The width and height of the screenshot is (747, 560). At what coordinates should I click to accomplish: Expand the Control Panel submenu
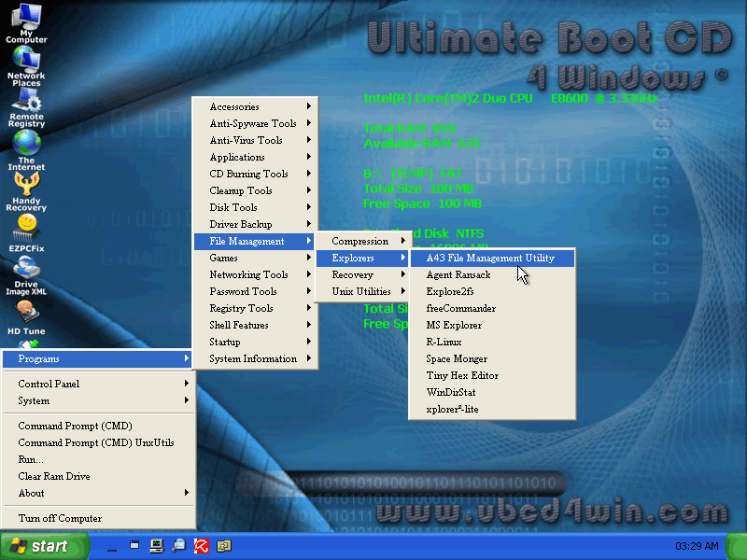(x=97, y=384)
